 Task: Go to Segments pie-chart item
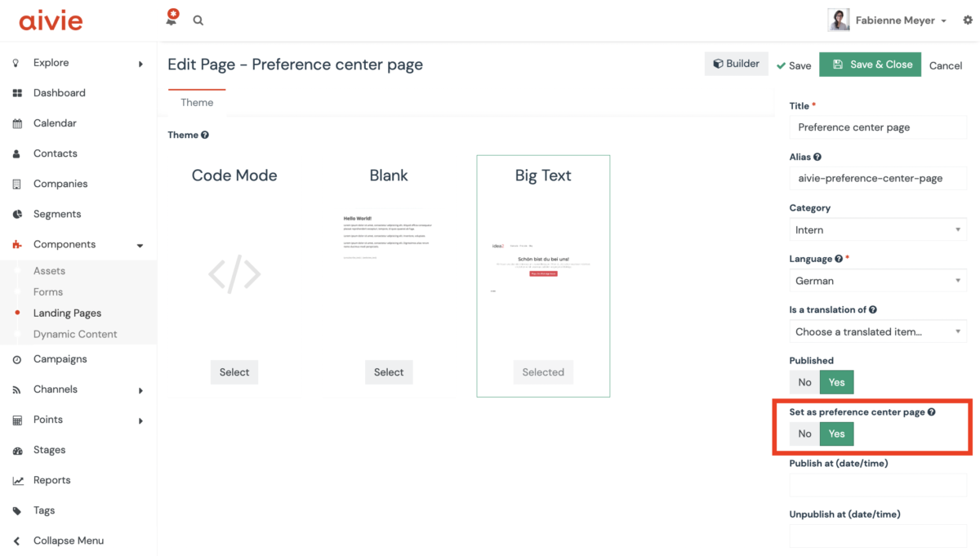coord(56,214)
